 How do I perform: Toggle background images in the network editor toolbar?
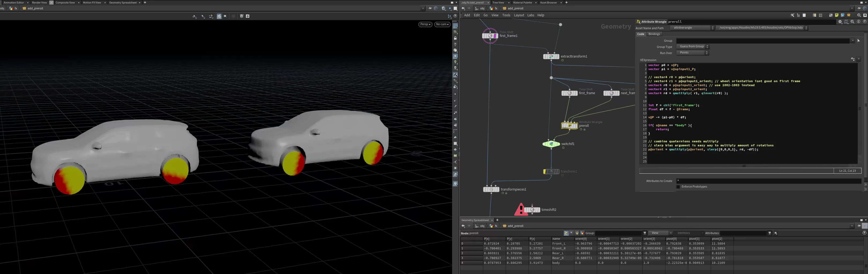[x=843, y=15]
